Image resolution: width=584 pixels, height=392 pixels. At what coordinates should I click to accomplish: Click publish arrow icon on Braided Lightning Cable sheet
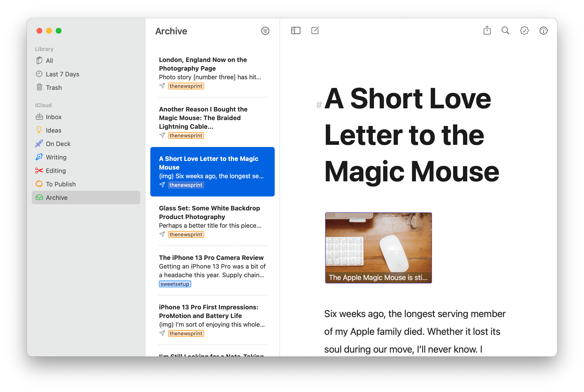(162, 135)
